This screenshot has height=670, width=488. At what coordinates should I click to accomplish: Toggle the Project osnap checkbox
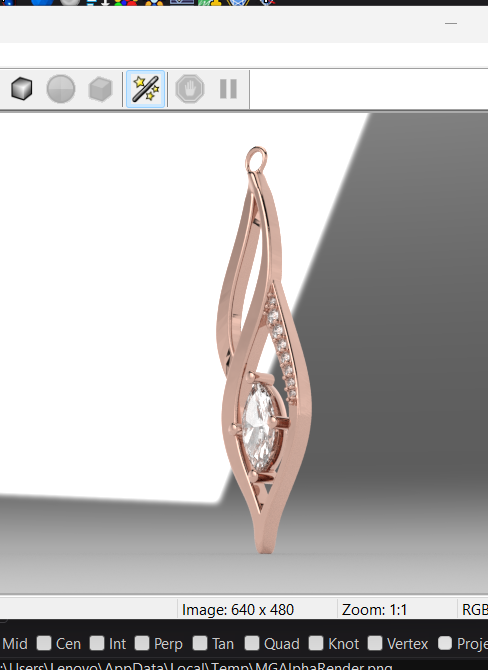pyautogui.click(x=445, y=643)
